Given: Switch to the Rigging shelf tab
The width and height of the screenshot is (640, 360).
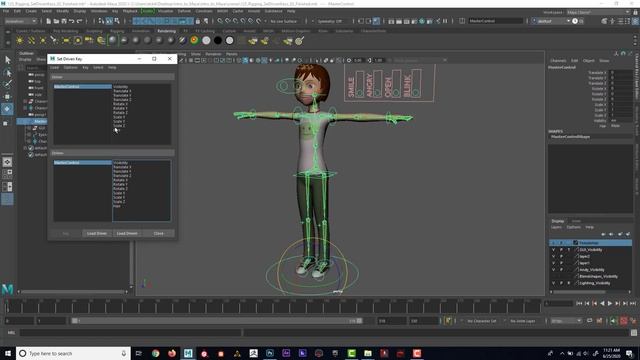Looking at the screenshot, I should pos(117,31).
